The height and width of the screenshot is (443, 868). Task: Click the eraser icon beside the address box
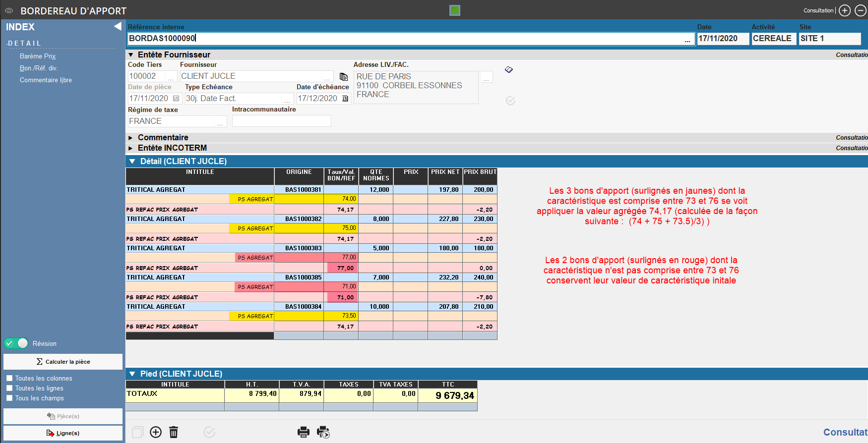(x=509, y=70)
